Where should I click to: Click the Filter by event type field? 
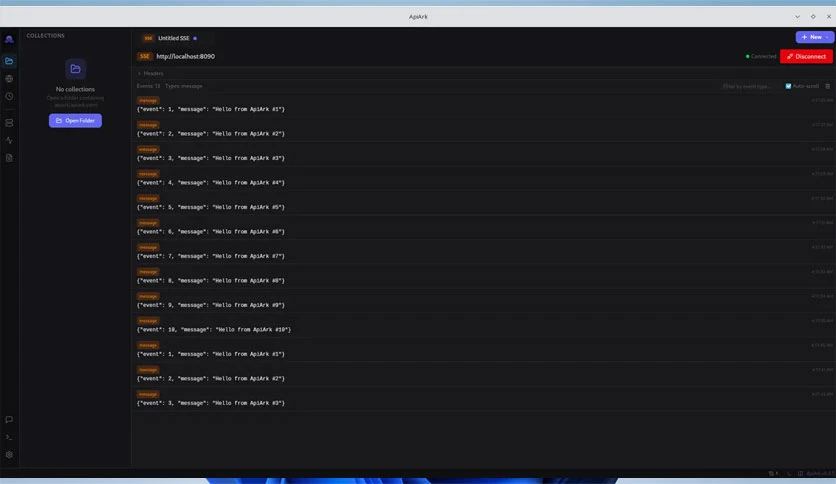tap(749, 86)
